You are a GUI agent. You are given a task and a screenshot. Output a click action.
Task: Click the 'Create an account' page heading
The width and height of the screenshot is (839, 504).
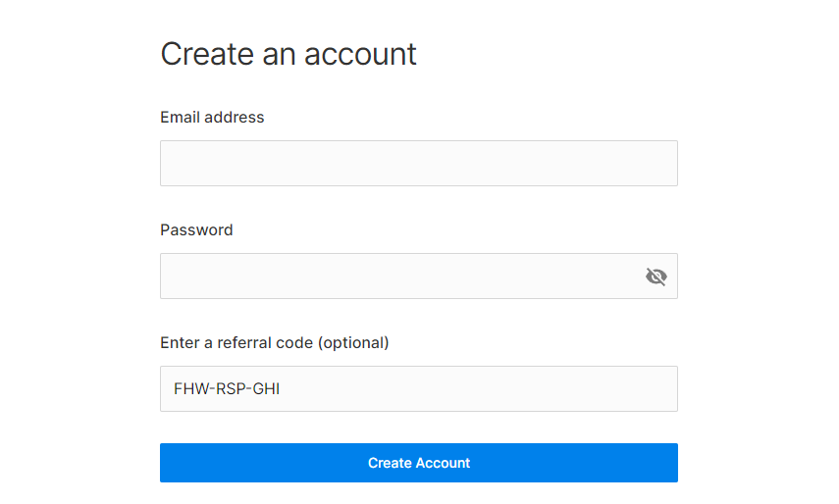tap(288, 54)
